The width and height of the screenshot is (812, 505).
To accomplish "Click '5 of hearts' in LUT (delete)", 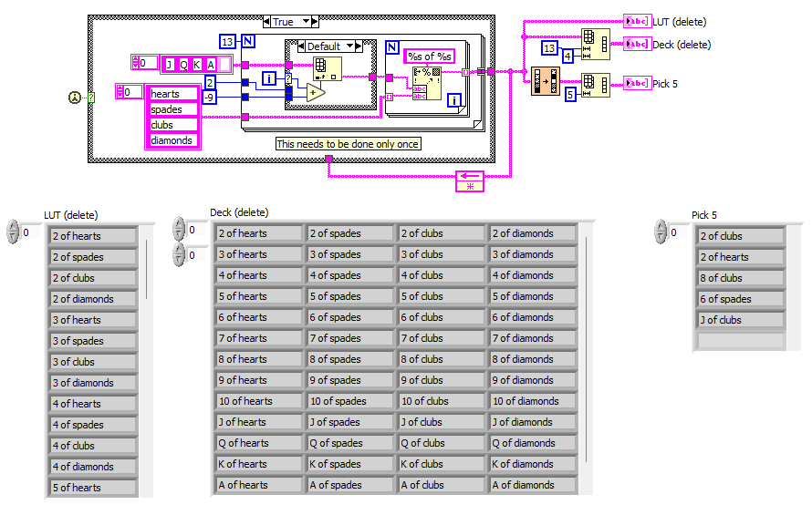I will coord(93,488).
